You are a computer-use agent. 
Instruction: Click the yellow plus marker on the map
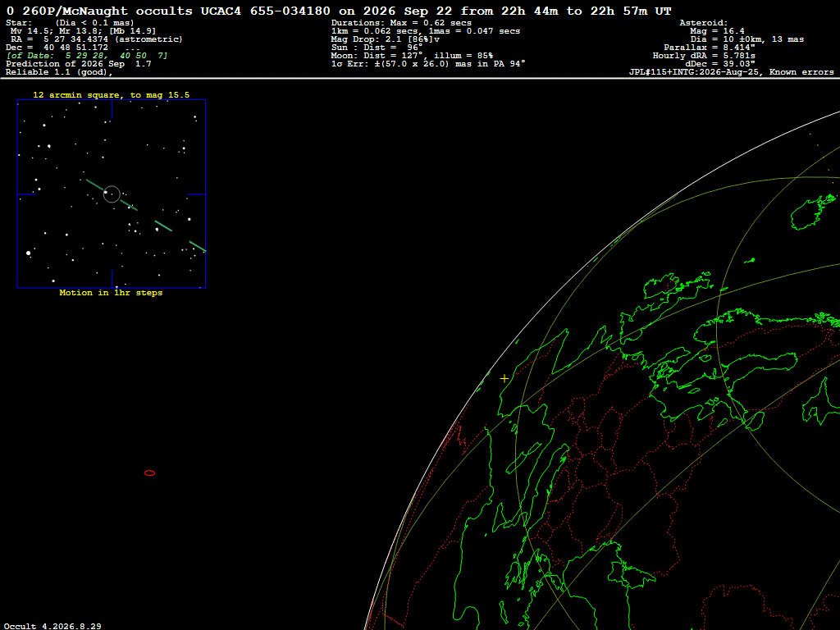[504, 379]
